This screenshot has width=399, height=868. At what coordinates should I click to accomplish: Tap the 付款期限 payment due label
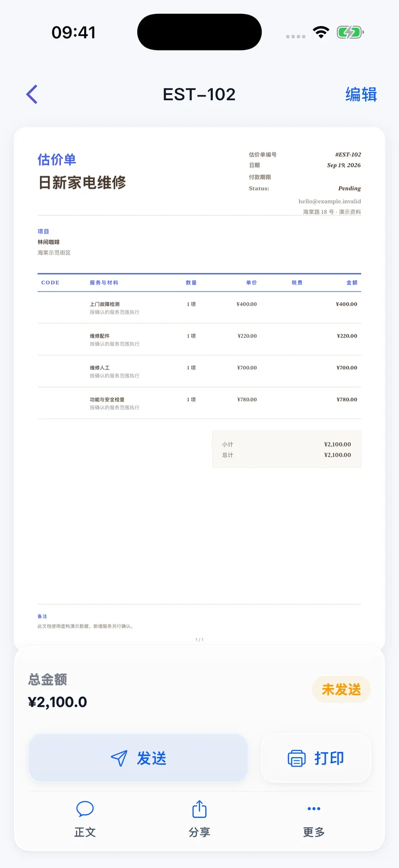click(x=260, y=177)
